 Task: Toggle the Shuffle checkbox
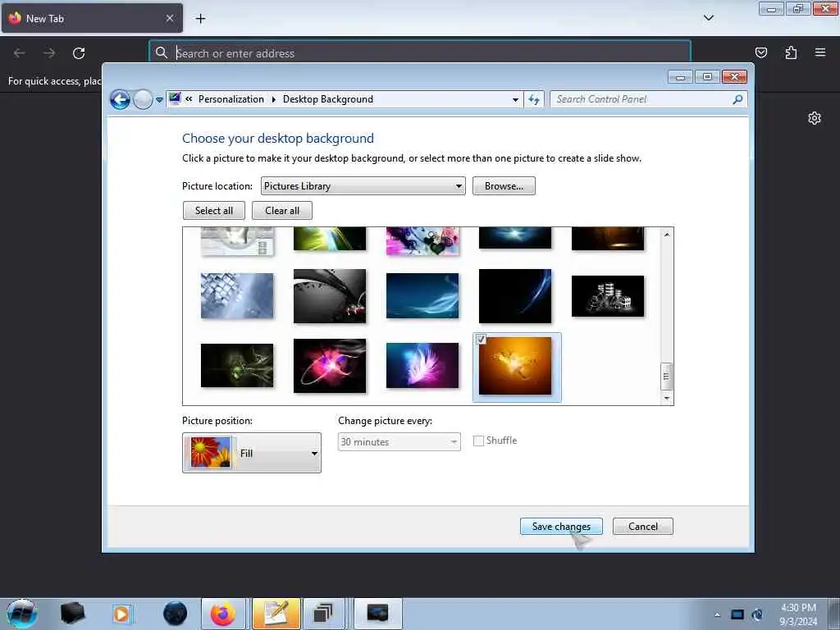[478, 441]
